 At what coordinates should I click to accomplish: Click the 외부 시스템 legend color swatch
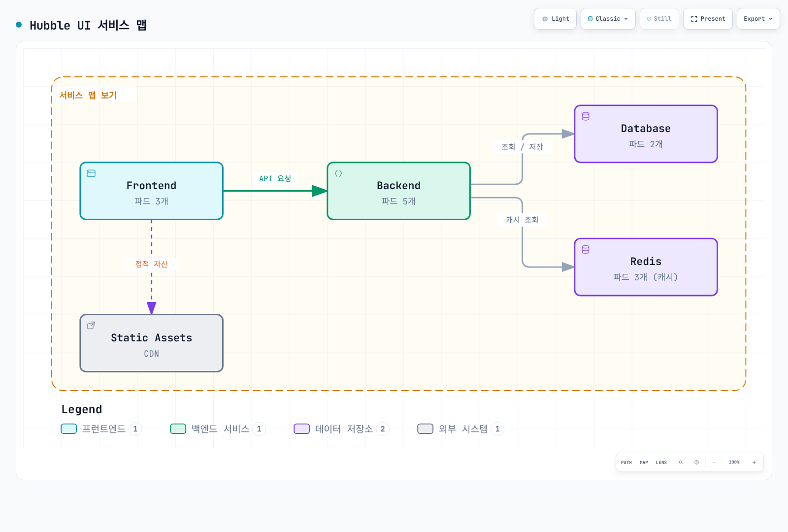[x=426, y=429]
